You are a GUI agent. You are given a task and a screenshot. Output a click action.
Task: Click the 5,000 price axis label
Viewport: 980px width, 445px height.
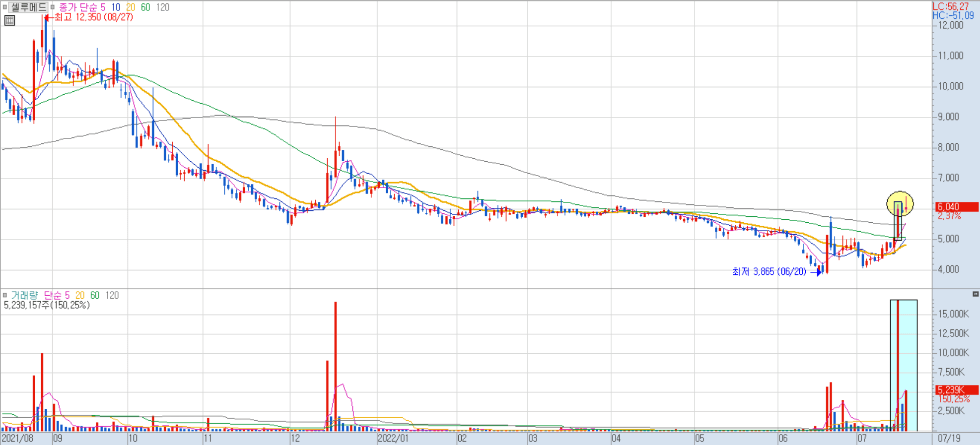click(948, 239)
